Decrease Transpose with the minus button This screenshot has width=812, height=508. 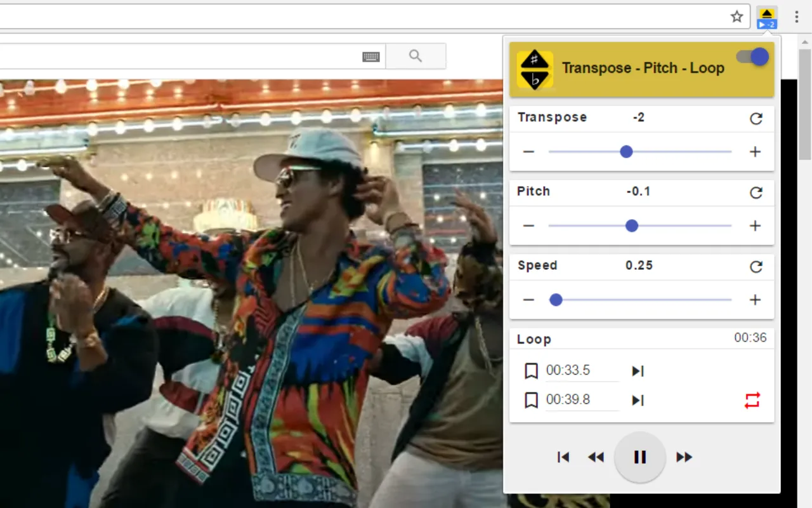[528, 151]
